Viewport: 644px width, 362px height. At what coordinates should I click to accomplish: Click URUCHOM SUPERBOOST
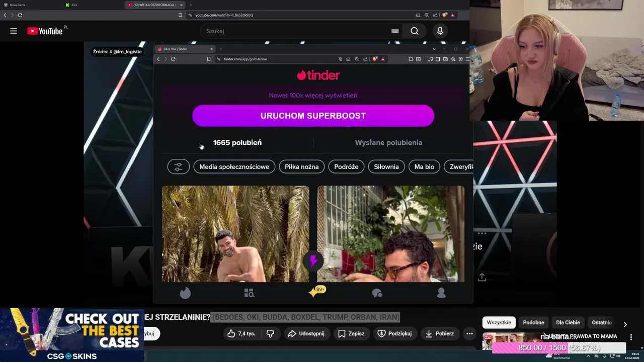313,116
